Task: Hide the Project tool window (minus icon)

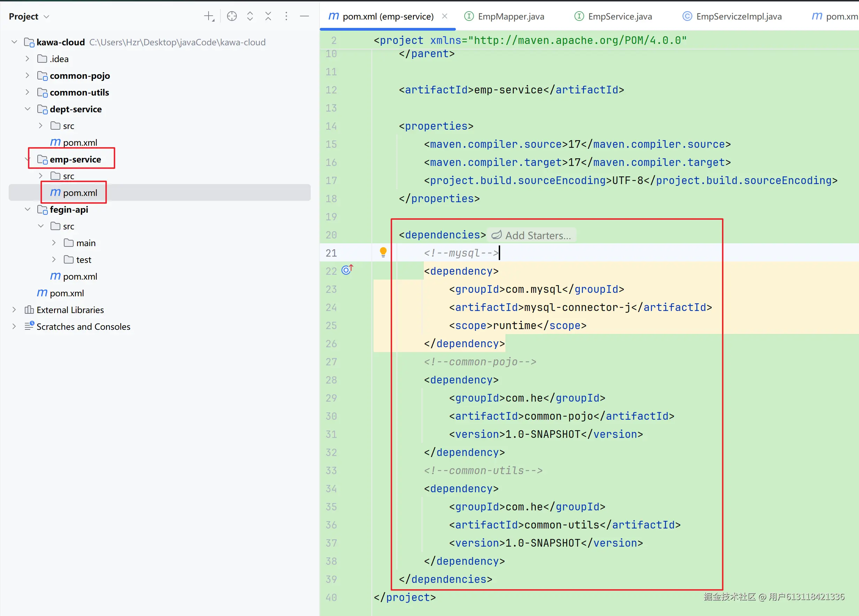Action: (304, 16)
